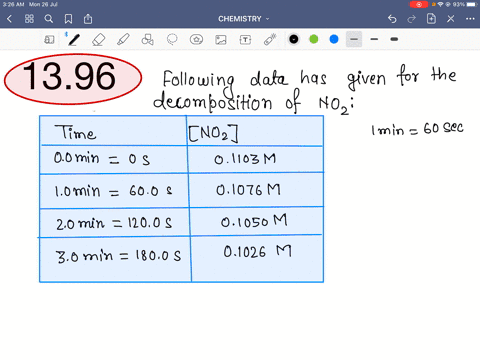
Task: Choose the green pen color
Action: point(314,39)
